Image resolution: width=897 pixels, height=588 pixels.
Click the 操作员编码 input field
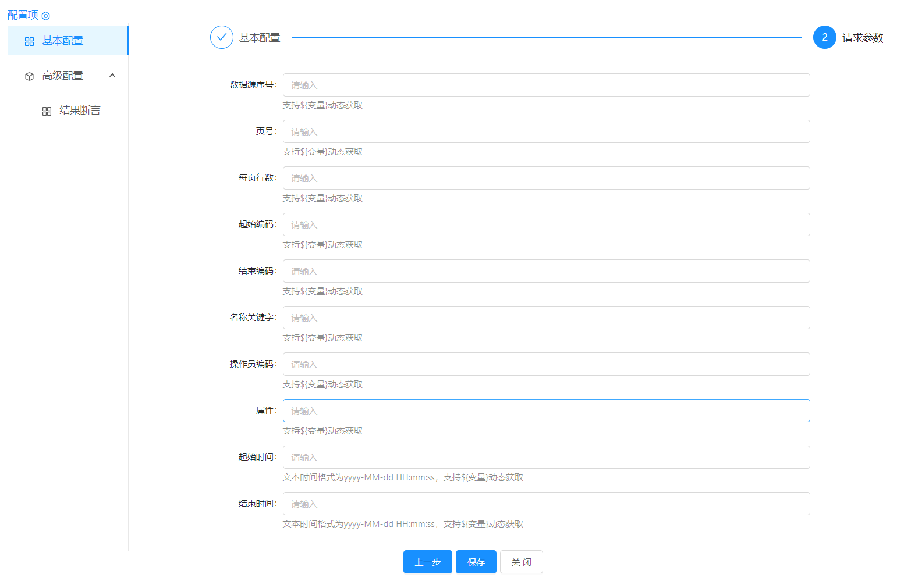pyautogui.click(x=546, y=364)
